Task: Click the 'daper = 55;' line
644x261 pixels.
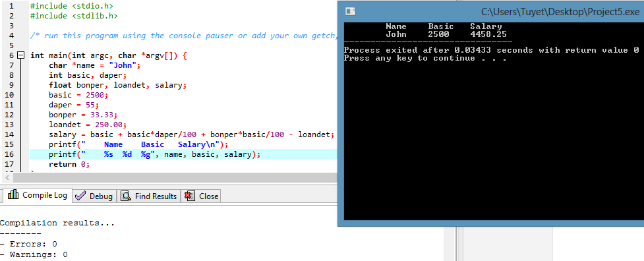Action: pos(74,105)
